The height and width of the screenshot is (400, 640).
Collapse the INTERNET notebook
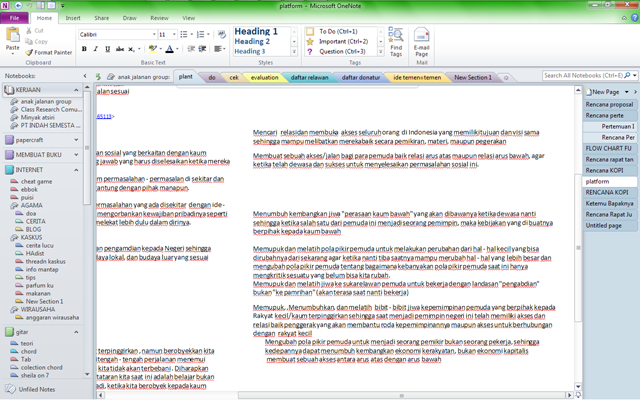coord(76,170)
